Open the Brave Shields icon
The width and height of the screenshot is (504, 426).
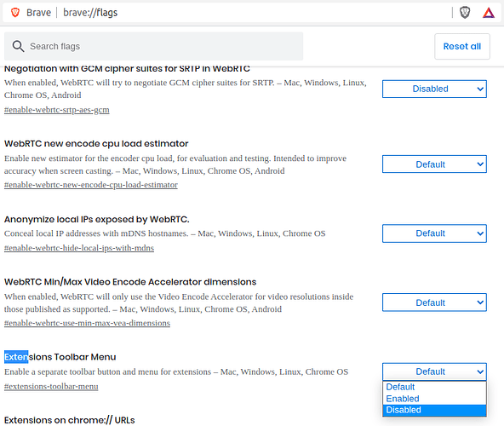[x=465, y=13]
